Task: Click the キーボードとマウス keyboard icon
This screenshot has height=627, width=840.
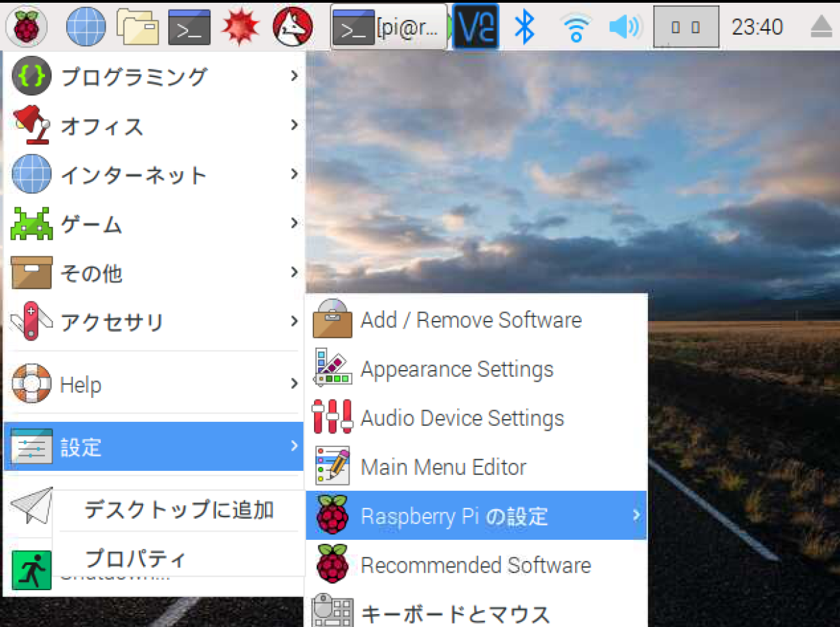Action: point(332,611)
